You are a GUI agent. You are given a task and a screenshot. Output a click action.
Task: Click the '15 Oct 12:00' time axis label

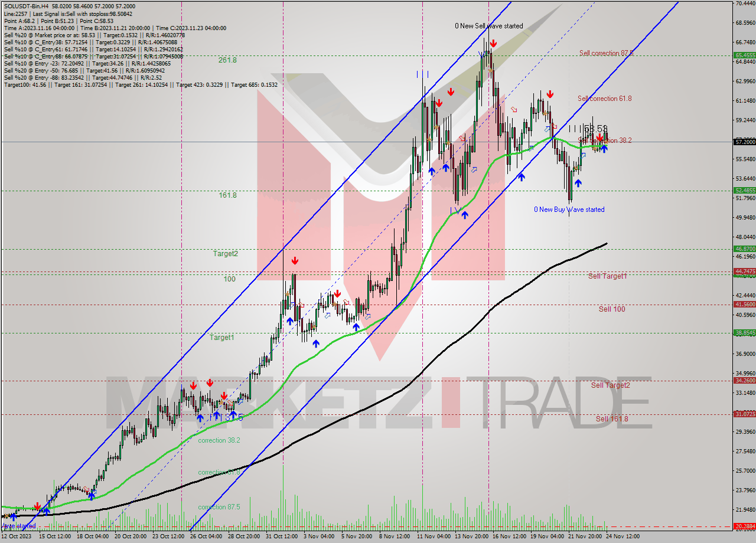54,537
